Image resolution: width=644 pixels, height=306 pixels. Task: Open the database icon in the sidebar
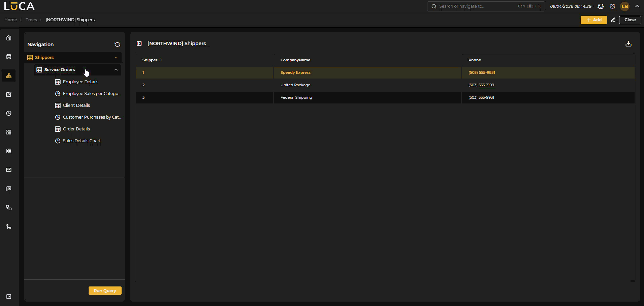(x=9, y=57)
